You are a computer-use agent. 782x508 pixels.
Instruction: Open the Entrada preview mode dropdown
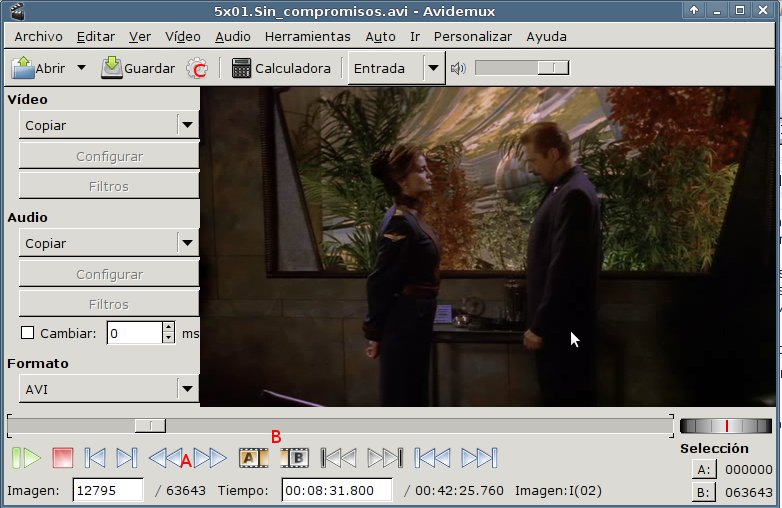click(x=396, y=68)
